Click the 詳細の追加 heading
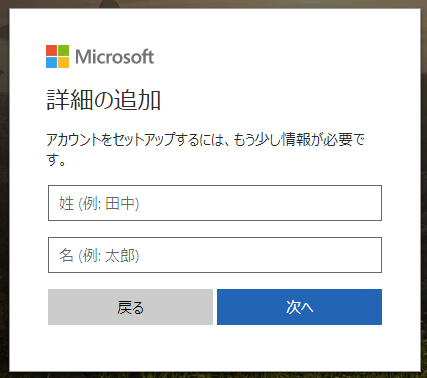 tap(104, 100)
